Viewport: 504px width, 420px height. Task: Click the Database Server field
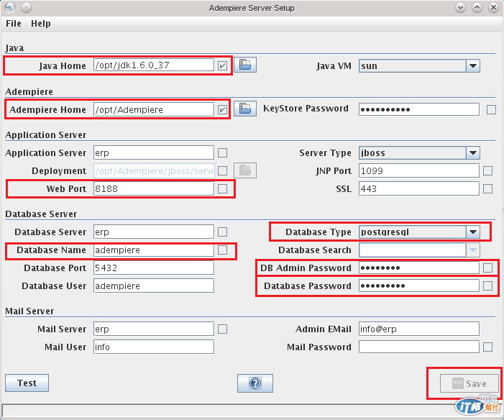[x=154, y=232]
